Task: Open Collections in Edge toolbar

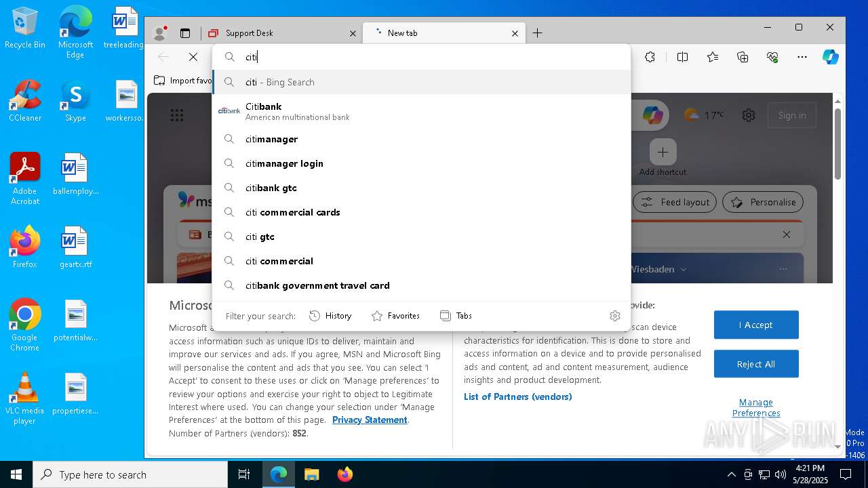Action: tap(743, 57)
